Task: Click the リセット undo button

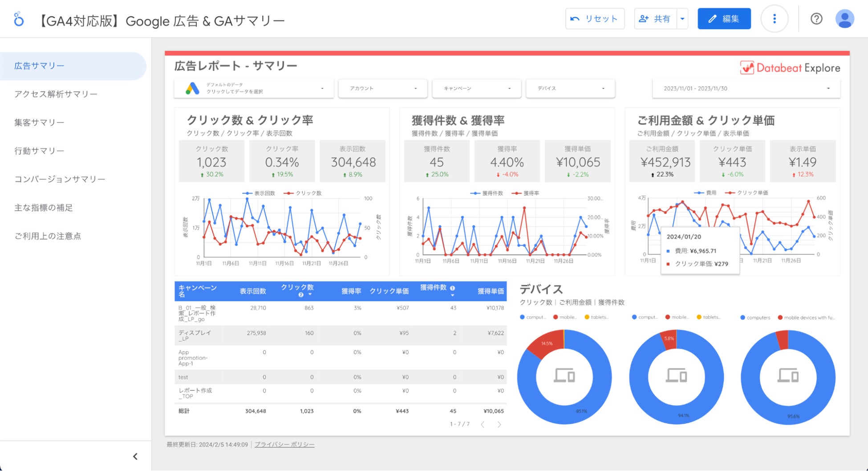Action: pos(595,19)
